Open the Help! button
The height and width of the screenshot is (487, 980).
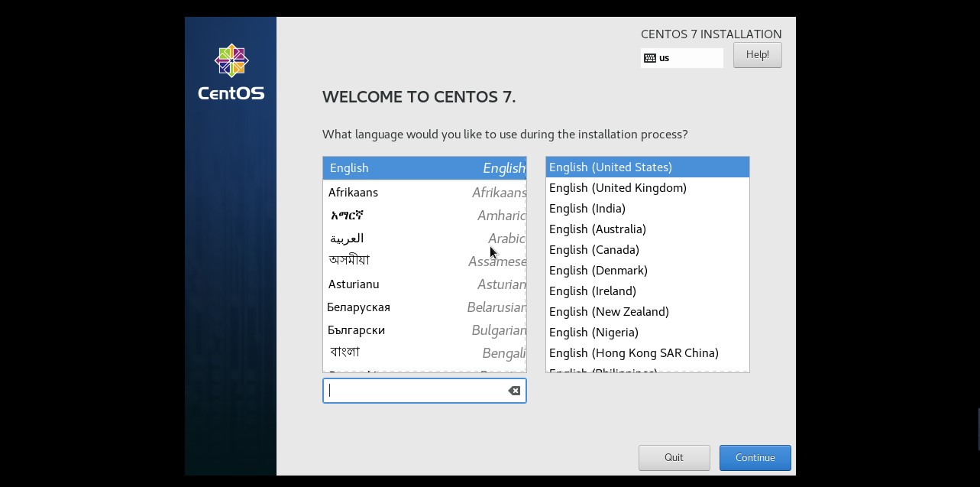point(757,55)
